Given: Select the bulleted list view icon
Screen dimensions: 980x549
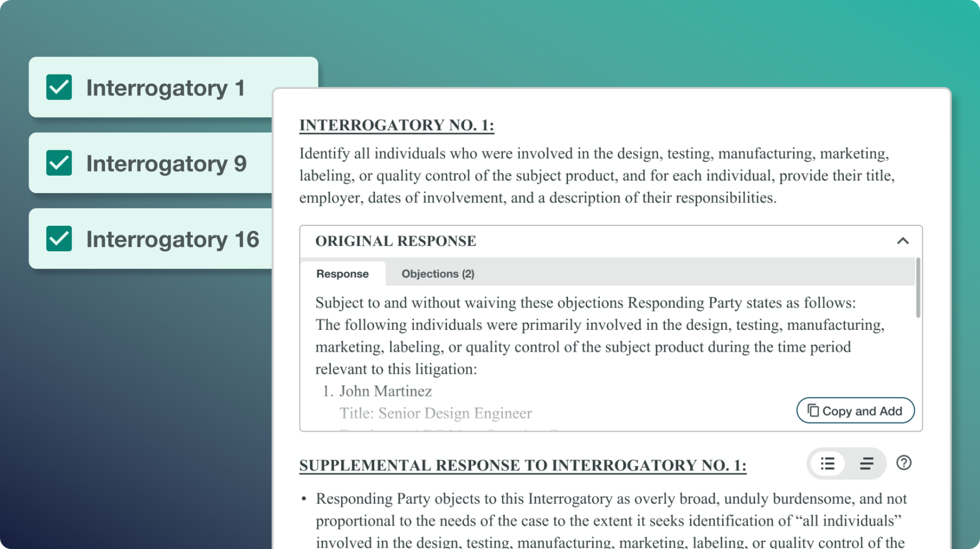Looking at the screenshot, I should (828, 464).
